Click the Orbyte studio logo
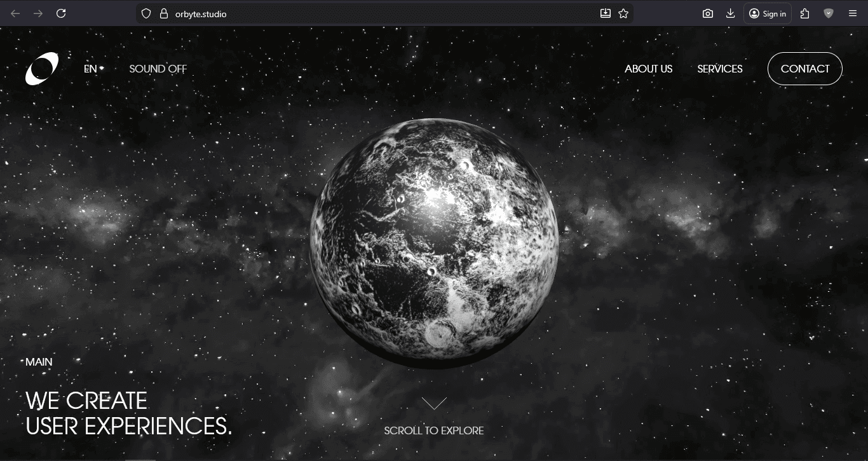Viewport: 868px width, 461px height. (x=42, y=69)
